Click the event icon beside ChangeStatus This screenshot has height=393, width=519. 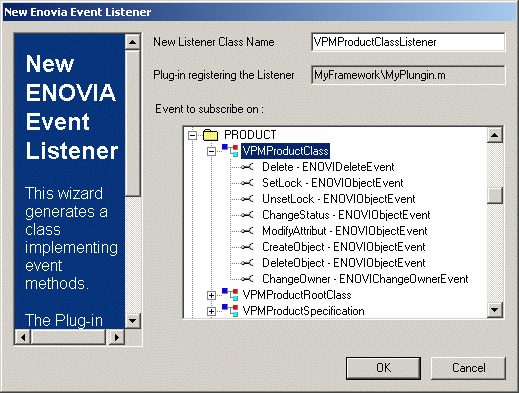(x=247, y=215)
